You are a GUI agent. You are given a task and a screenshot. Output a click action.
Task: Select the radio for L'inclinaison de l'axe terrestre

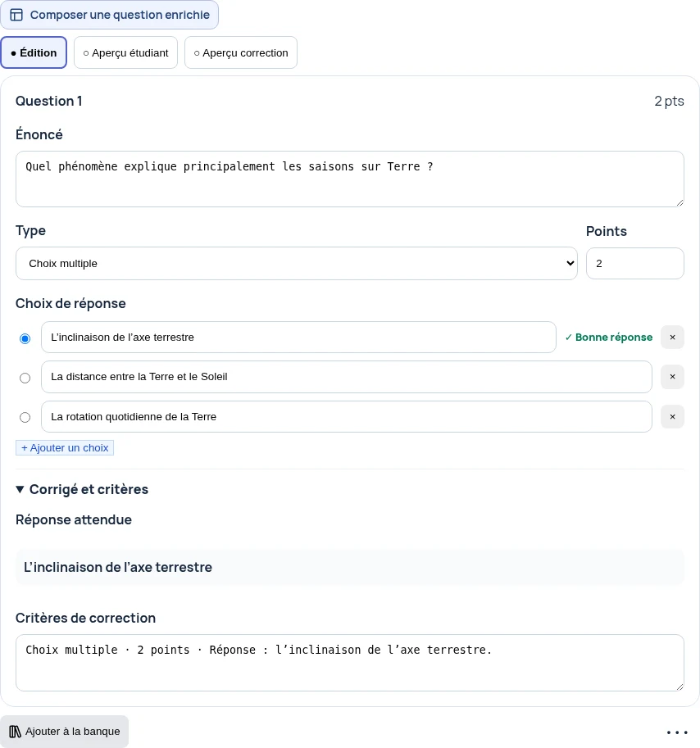click(25, 338)
